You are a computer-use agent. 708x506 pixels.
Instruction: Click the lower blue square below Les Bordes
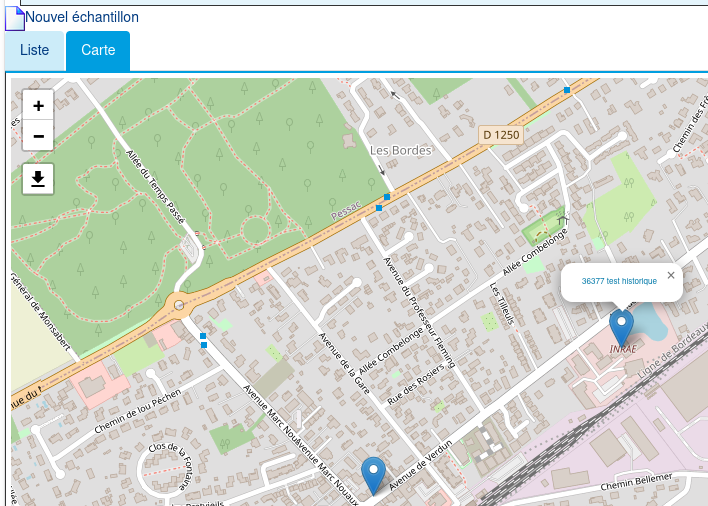coord(379,208)
